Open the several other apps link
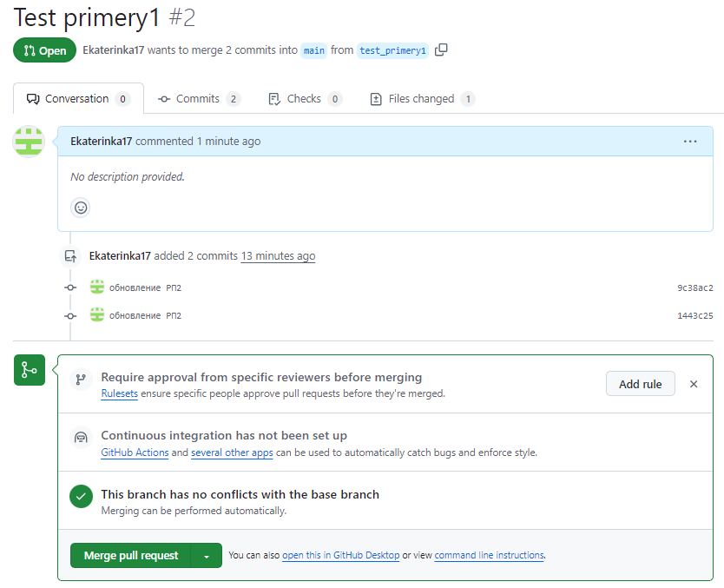Image resolution: width=724 pixels, height=588 pixels. tap(232, 453)
